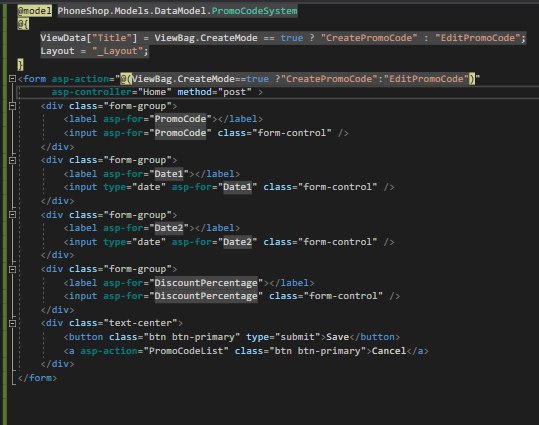This screenshot has height=425, width=539.
Task: Collapse the form element outlining toggle
Action: 12,79
